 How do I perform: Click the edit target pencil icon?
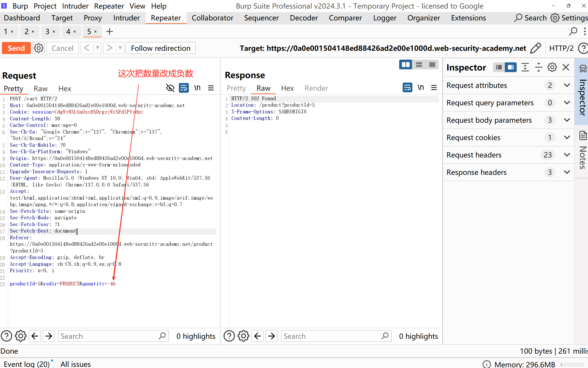click(535, 48)
